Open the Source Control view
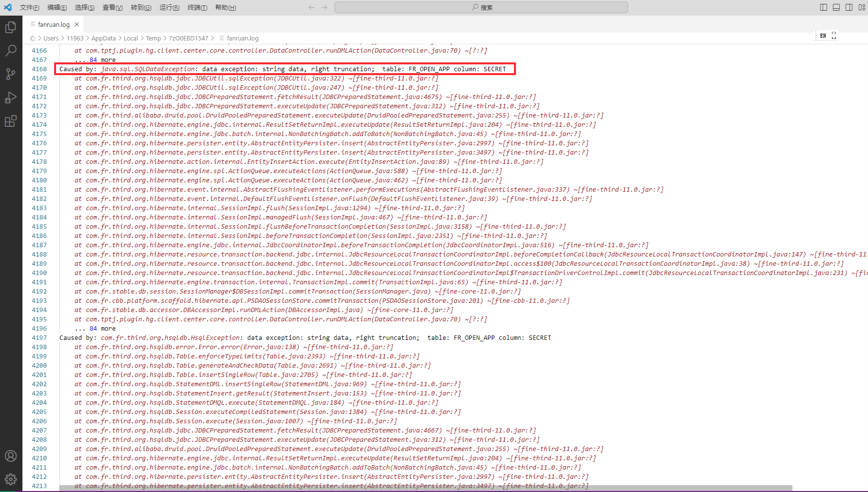Screen dimensions: 868x492 (x=11, y=74)
